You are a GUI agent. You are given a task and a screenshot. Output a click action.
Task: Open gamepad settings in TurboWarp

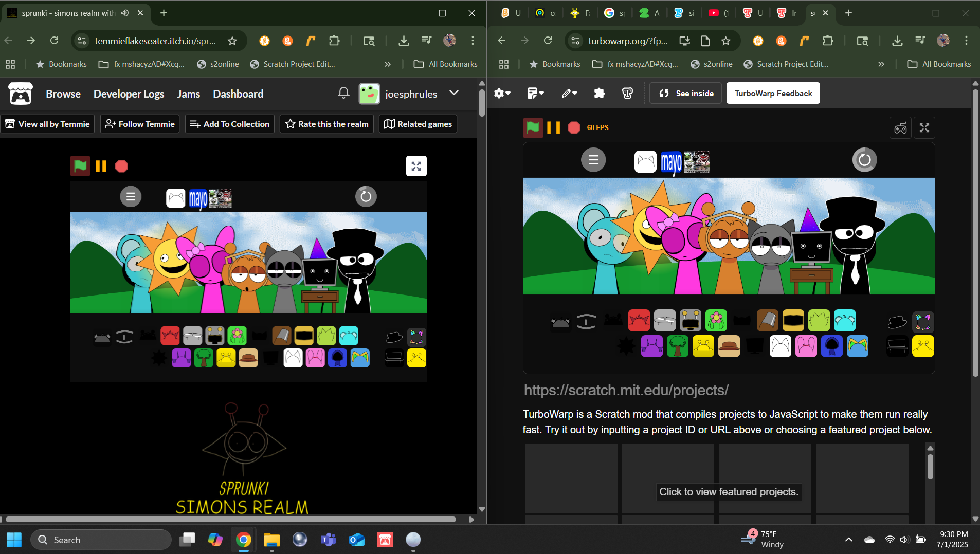tap(900, 128)
